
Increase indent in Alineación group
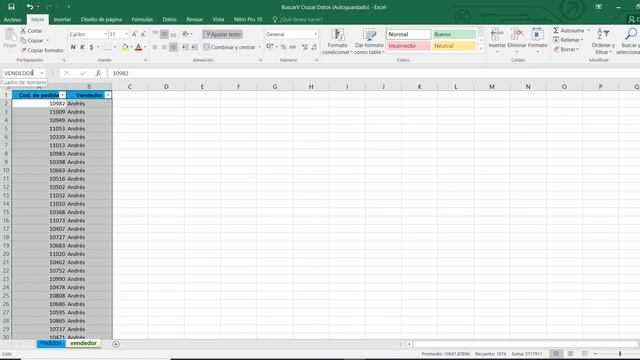(x=194, y=47)
